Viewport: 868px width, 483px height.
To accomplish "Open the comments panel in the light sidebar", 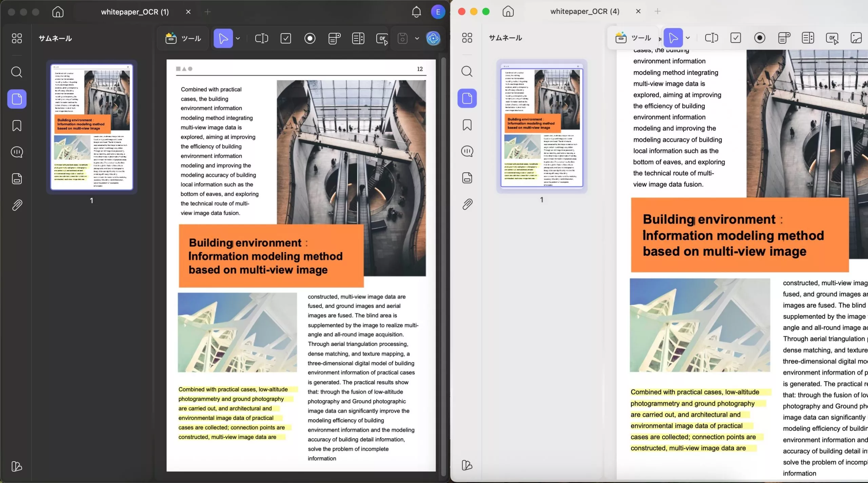I will tap(467, 151).
